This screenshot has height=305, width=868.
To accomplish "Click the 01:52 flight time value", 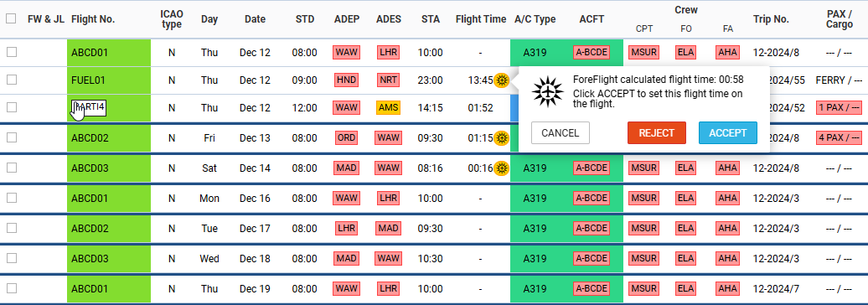I will pyautogui.click(x=480, y=108).
